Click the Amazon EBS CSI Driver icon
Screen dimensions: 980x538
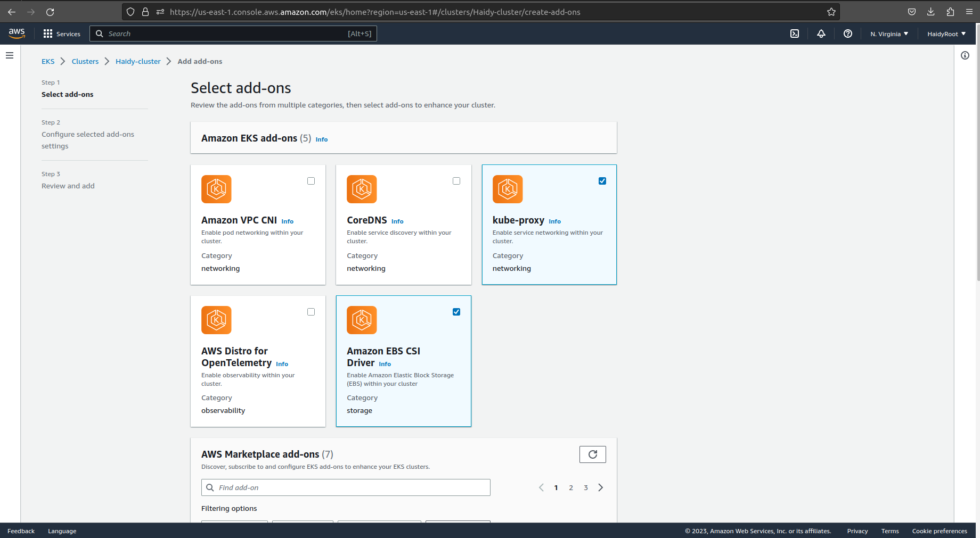[x=362, y=320]
